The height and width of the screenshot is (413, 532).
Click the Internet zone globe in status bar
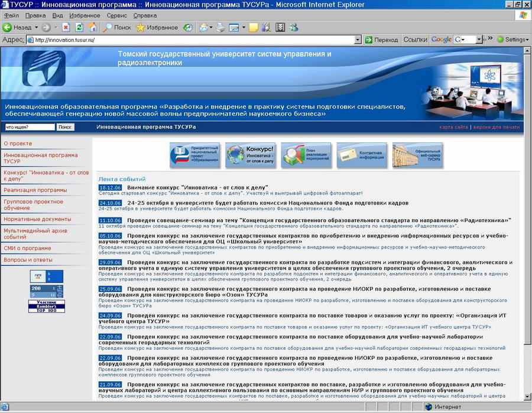click(x=429, y=407)
